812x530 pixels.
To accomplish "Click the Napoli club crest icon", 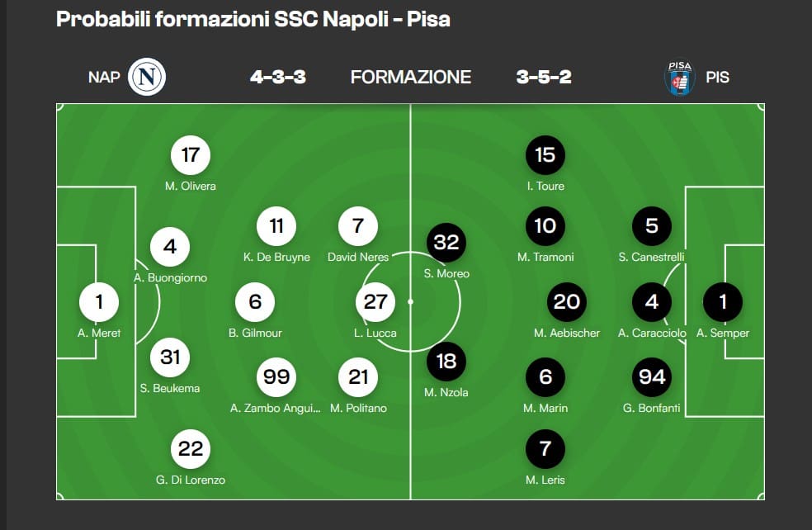I will coord(148,78).
